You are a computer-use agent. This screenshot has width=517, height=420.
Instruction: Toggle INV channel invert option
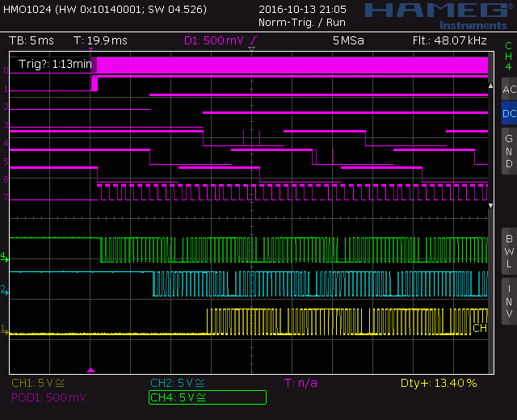click(x=508, y=301)
